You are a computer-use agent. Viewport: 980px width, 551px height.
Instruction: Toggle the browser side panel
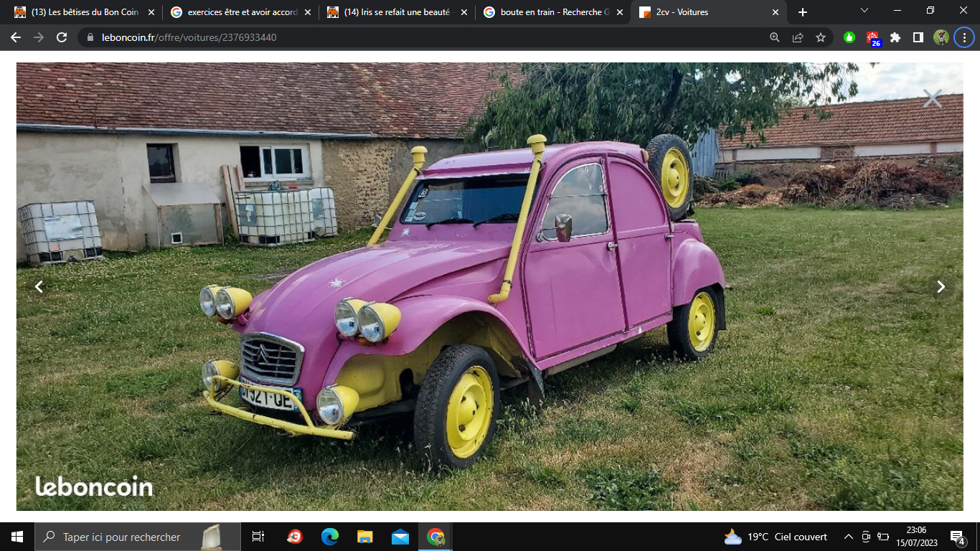918,37
